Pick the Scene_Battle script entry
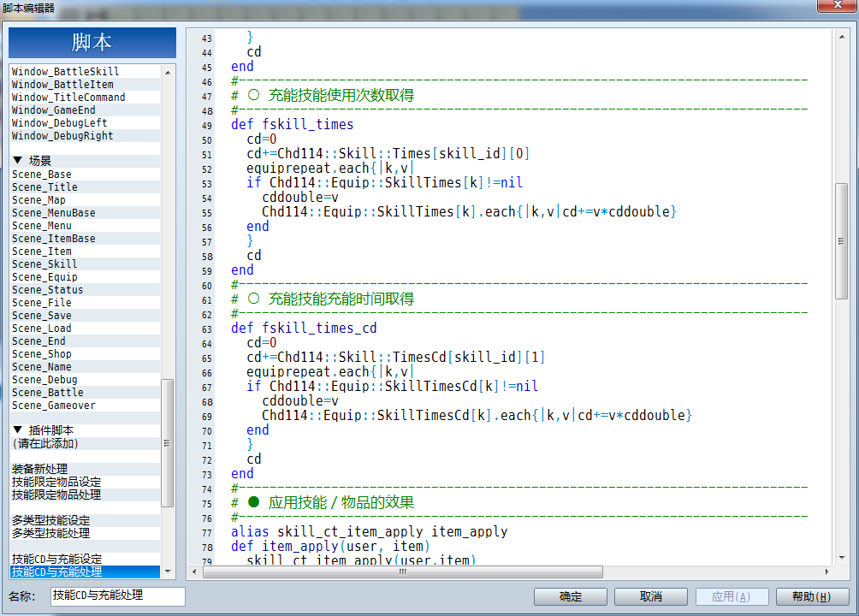The image size is (859, 616). (85, 393)
